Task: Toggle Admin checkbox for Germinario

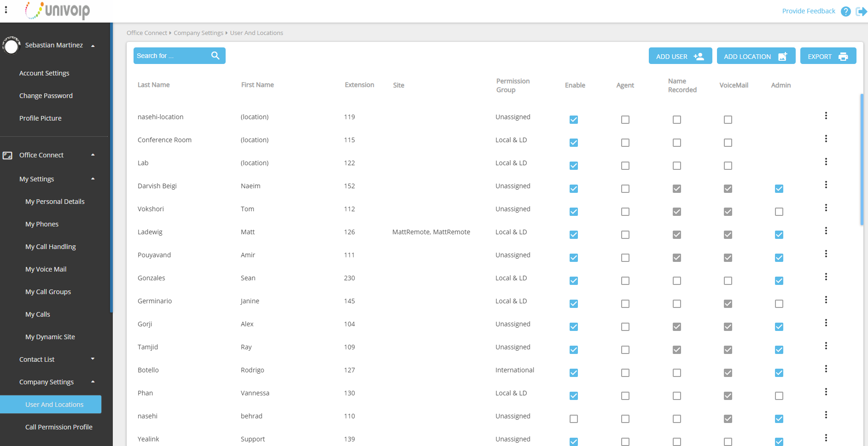Action: [x=779, y=304]
